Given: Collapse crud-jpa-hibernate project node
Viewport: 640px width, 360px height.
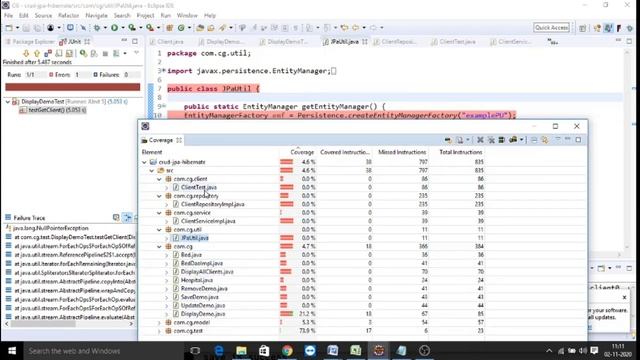Looking at the screenshot, I should point(144,162).
